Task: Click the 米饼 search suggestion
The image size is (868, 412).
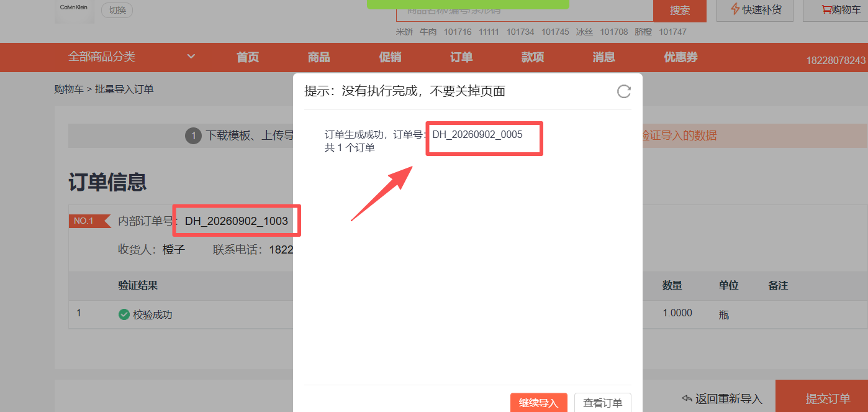Action: [404, 32]
